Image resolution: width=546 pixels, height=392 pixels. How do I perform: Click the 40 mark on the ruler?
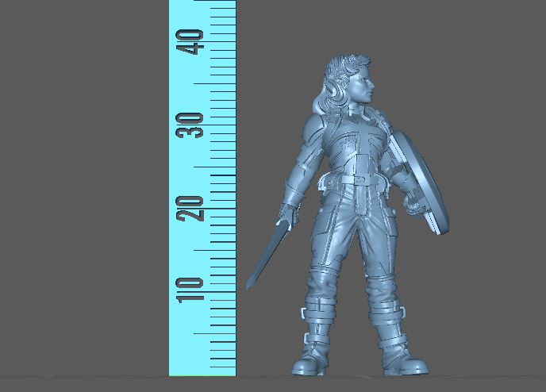(x=192, y=40)
